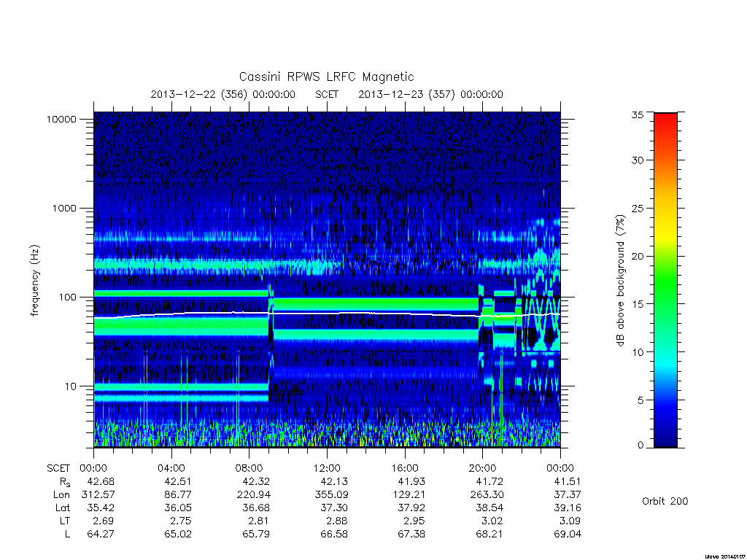Click the colorbar label '35'
The image size is (747, 560).
637,115
